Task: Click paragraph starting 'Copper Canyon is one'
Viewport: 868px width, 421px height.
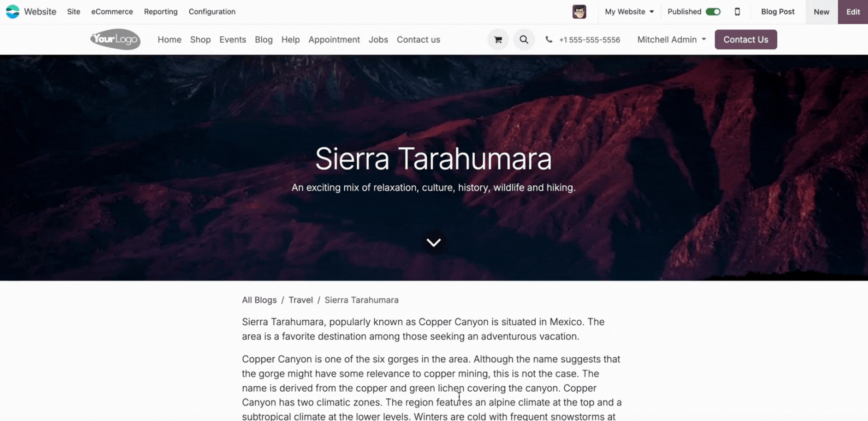Action: (x=432, y=388)
